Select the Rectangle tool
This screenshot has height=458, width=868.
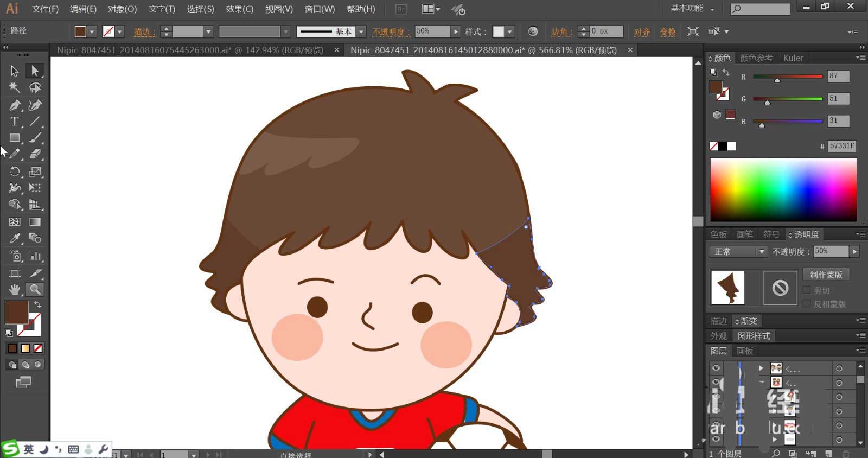pyautogui.click(x=15, y=138)
